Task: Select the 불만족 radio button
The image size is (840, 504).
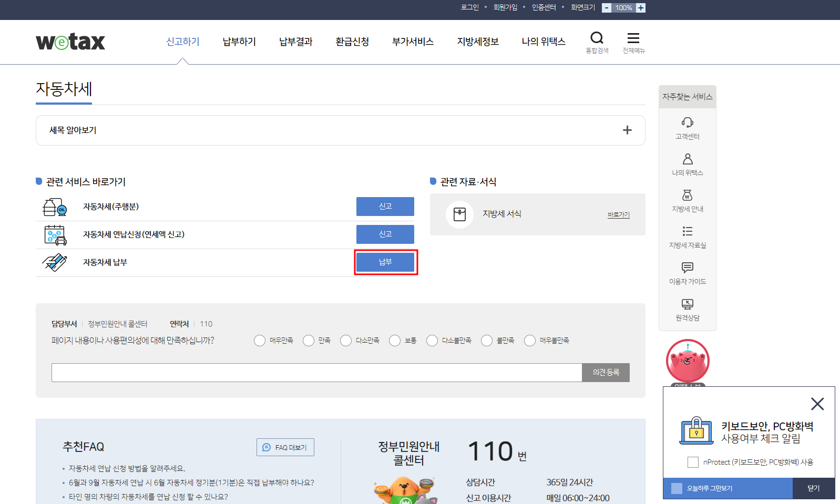Action: tap(487, 341)
